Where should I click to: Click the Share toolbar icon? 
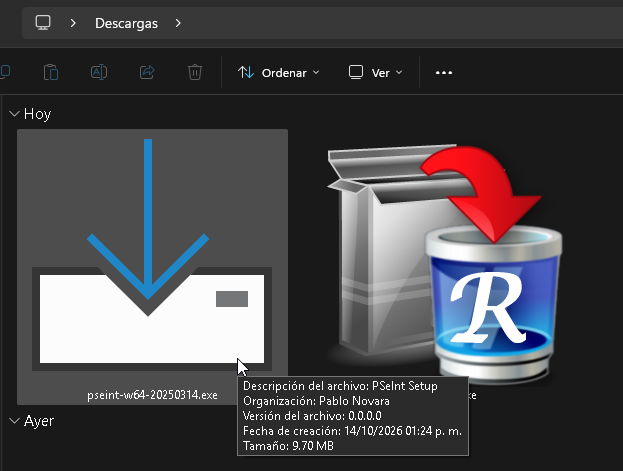(x=147, y=72)
